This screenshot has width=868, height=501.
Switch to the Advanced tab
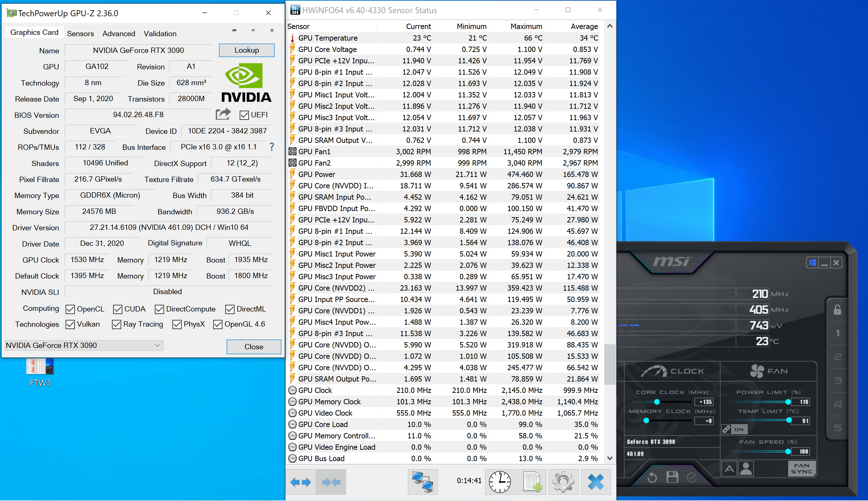tap(119, 33)
